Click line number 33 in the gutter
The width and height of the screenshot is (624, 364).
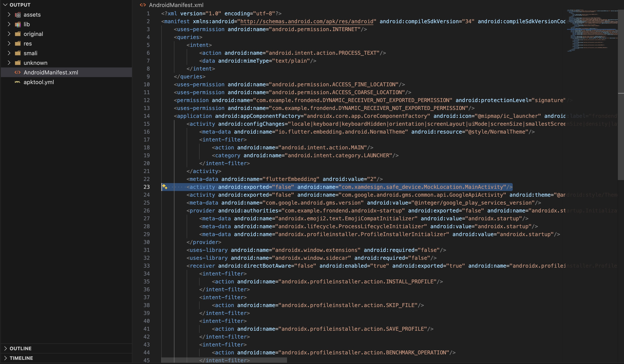pos(147,266)
